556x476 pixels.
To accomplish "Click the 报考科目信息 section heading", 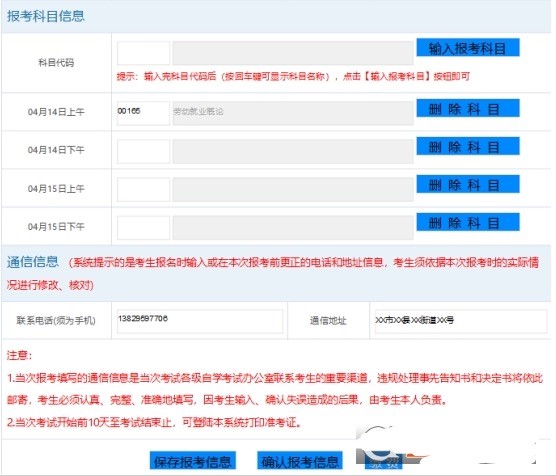I will pyautogui.click(x=46, y=16).
